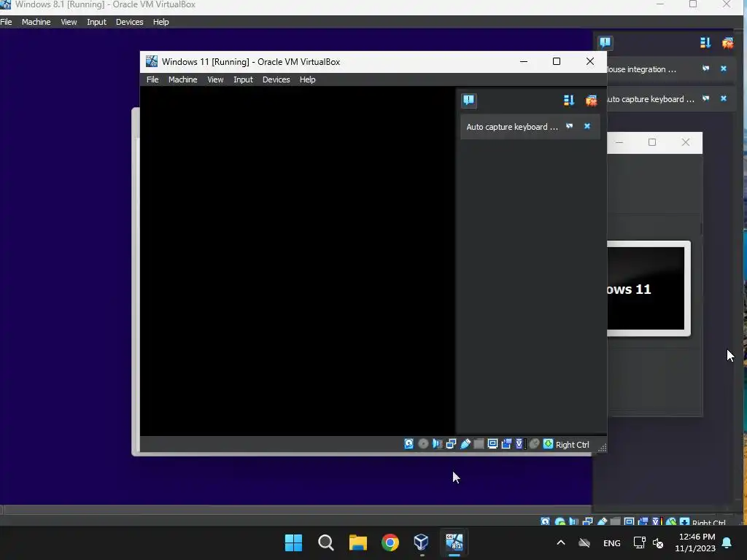Dismiss Auto capture keyboard notification in Windows 8.1 VM
747x560 pixels.
[x=723, y=98]
